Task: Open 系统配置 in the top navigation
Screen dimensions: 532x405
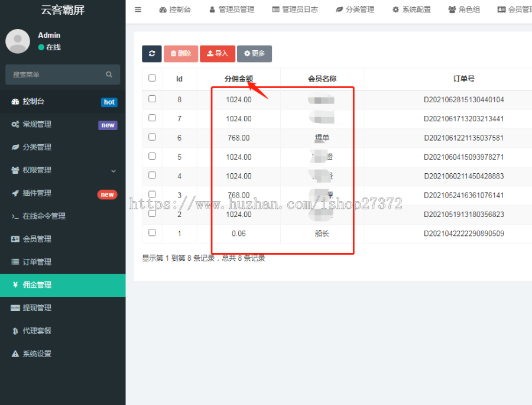Action: [411, 10]
